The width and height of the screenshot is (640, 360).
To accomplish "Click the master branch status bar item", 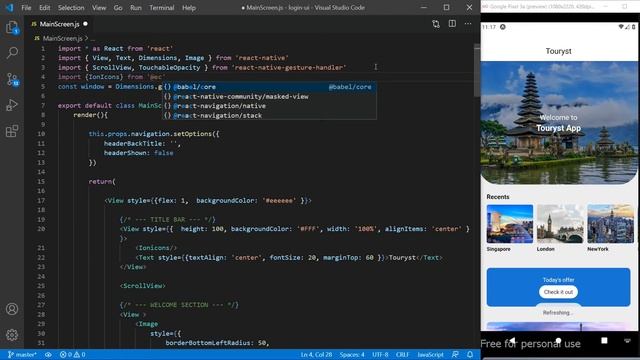I will 22,355.
